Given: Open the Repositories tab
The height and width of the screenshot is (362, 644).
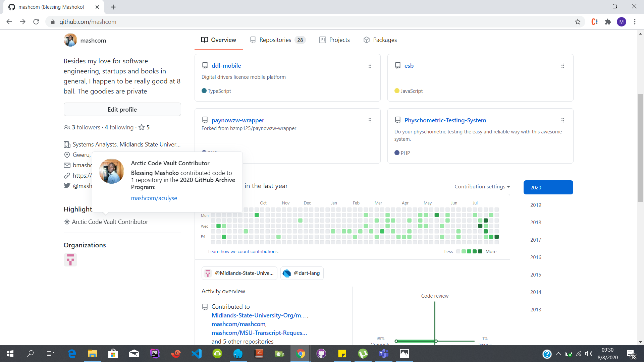Looking at the screenshot, I should (278, 40).
